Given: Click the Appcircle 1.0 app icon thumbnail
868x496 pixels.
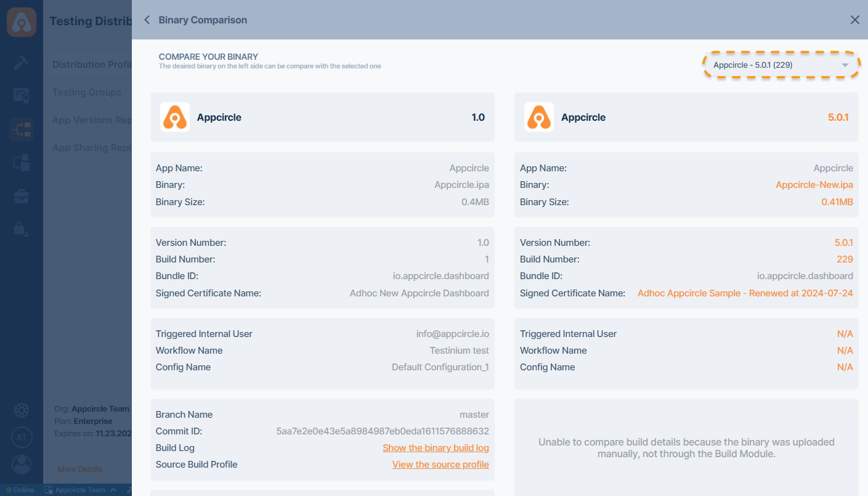Looking at the screenshot, I should (175, 117).
